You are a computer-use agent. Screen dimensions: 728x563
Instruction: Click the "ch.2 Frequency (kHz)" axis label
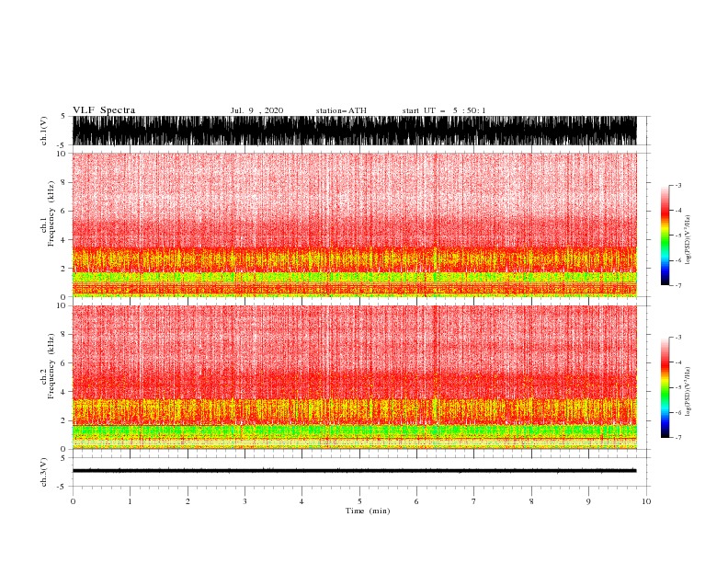[48, 366]
